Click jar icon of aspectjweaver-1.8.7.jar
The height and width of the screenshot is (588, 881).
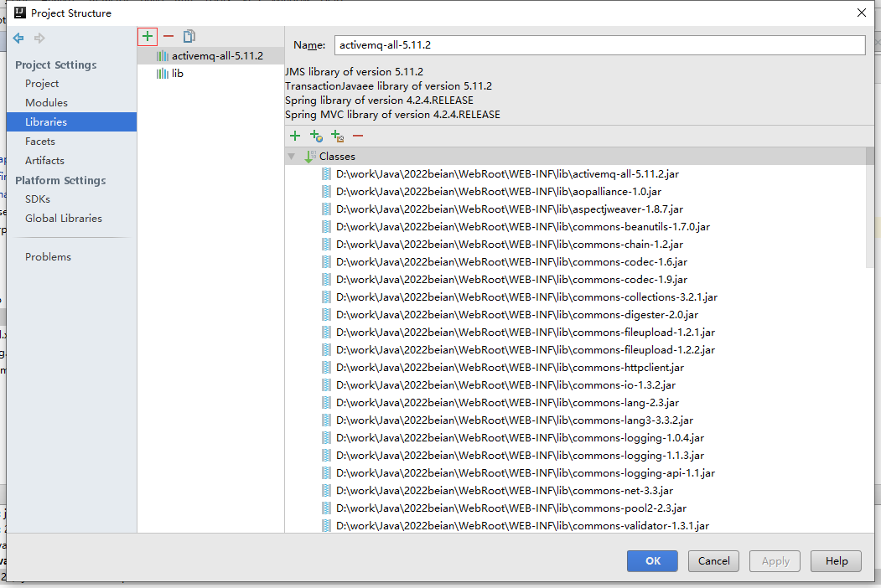click(326, 209)
